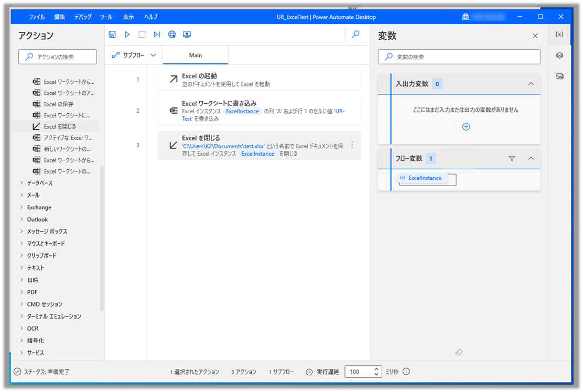Image resolution: width=583 pixels, height=392 pixels.
Task: Open the web recorder globe icon
Action: point(172,34)
